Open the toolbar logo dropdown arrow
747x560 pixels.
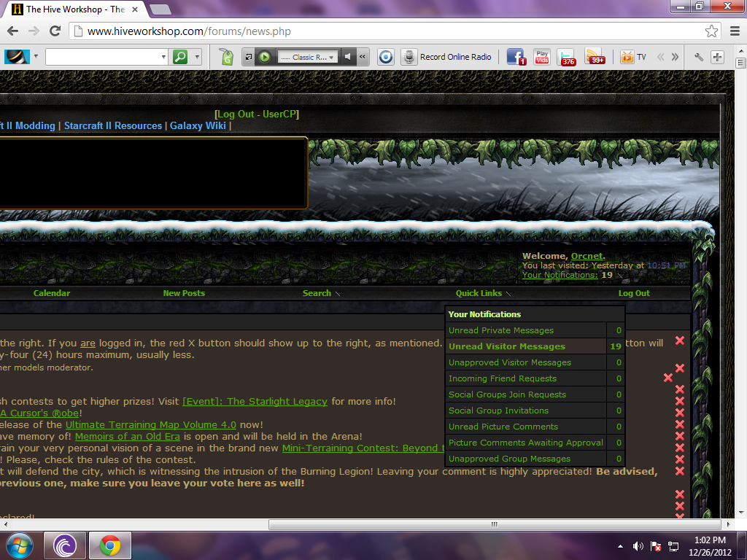[36, 57]
